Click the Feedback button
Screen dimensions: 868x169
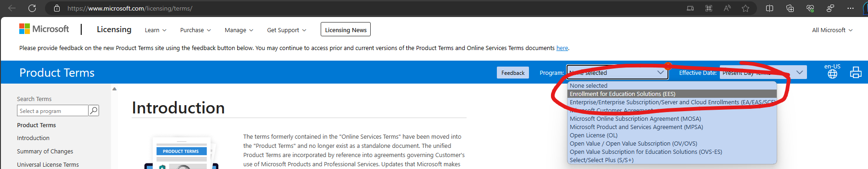513,73
